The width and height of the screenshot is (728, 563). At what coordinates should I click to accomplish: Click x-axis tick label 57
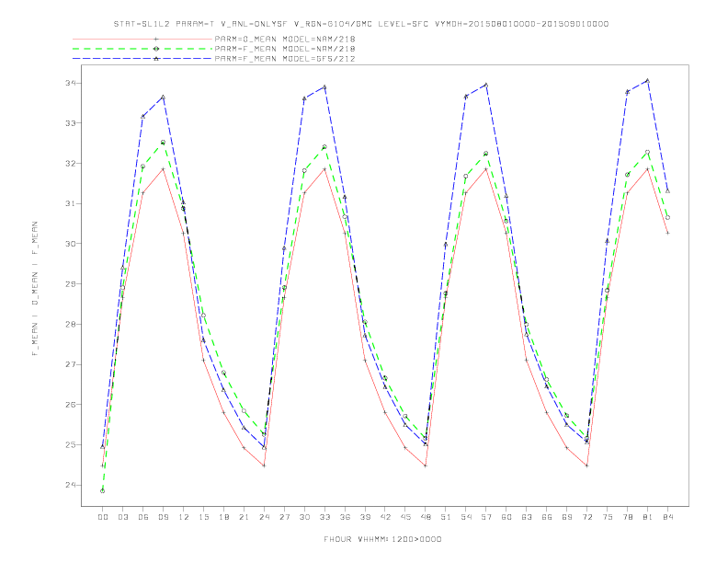coord(486,517)
